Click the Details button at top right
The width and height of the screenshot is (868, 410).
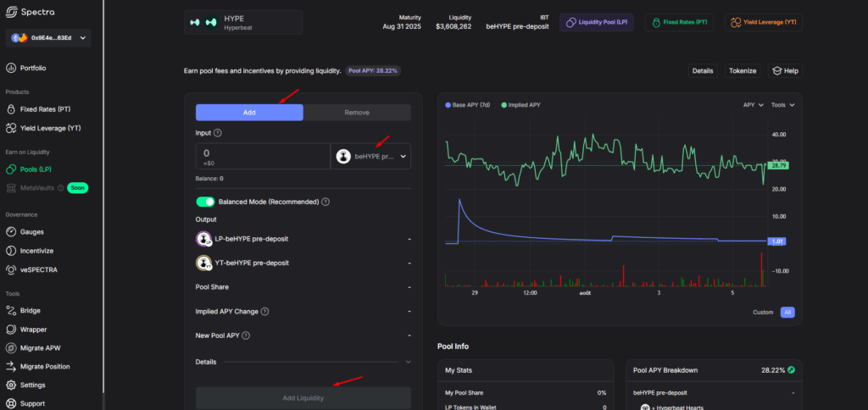703,71
